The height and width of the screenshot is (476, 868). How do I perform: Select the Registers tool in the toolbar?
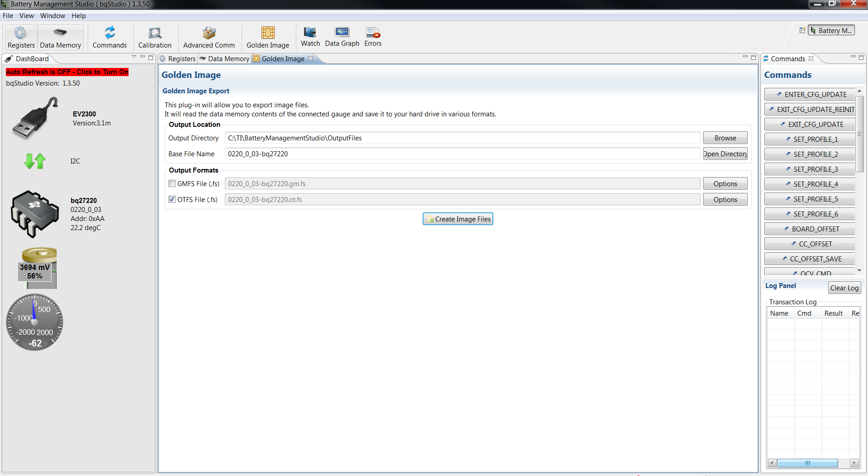(21, 37)
